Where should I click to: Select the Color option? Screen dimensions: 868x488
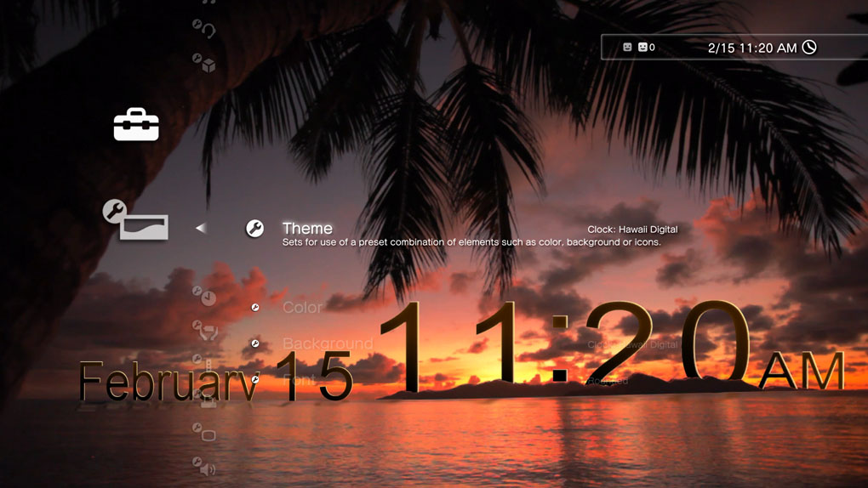tap(302, 307)
